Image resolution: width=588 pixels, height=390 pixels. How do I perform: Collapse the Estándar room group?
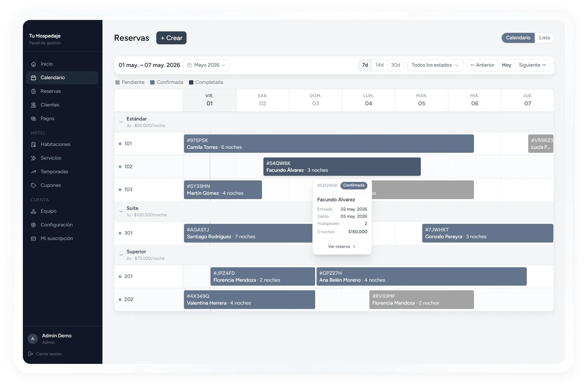coord(121,122)
